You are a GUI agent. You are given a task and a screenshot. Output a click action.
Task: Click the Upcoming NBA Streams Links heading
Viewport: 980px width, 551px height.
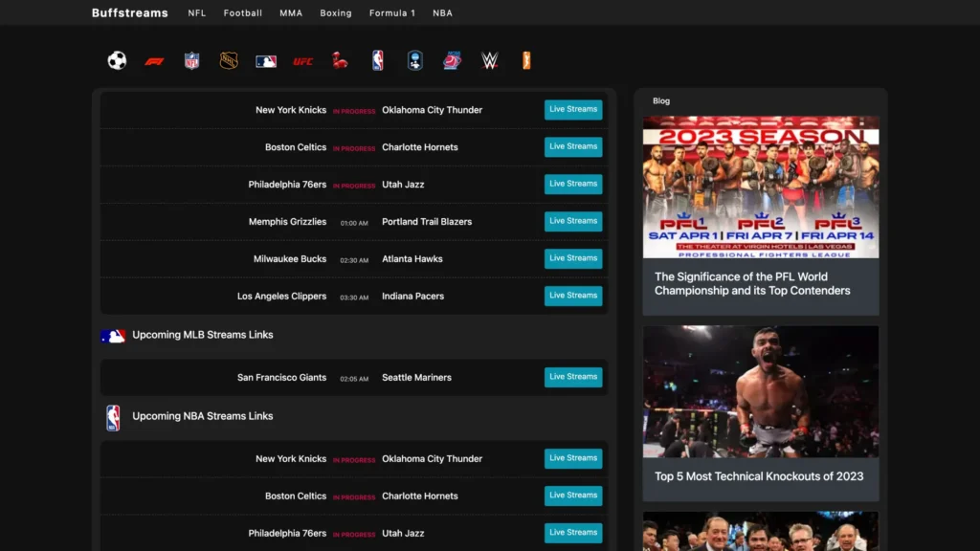(x=203, y=416)
